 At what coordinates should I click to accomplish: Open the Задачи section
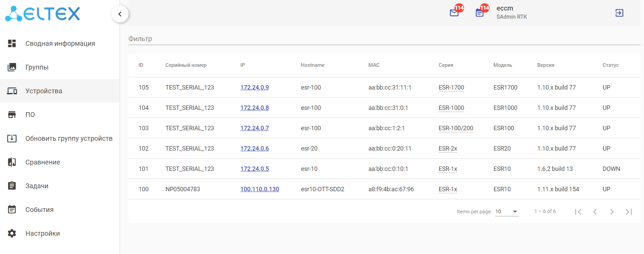[x=37, y=186]
